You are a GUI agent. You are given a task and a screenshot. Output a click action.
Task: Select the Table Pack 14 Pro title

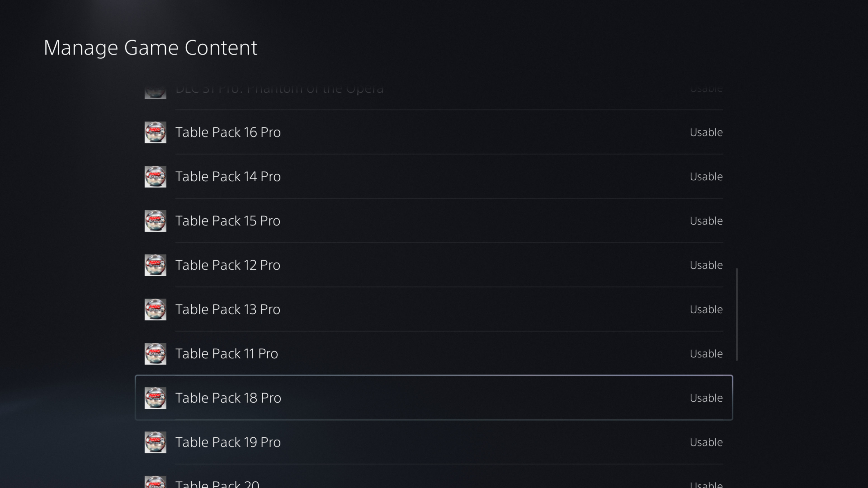pos(228,176)
